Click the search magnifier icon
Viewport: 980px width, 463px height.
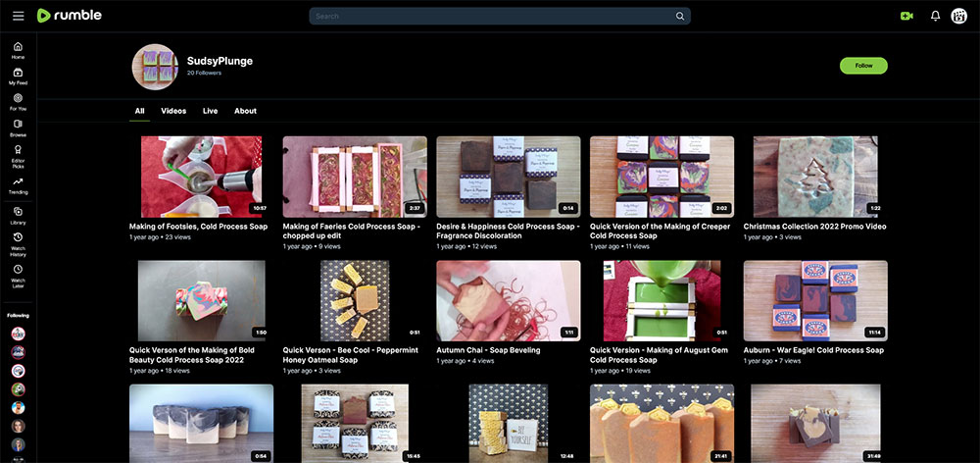[x=680, y=17]
